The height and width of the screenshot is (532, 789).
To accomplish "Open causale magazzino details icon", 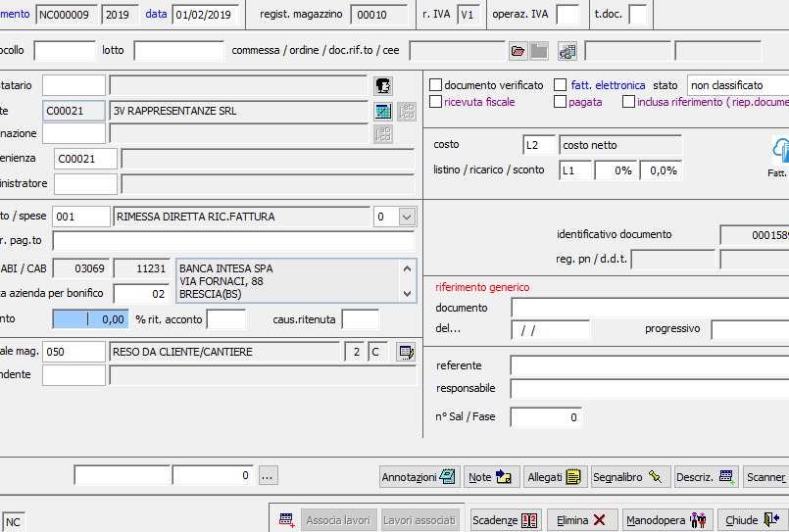I will [x=406, y=352].
